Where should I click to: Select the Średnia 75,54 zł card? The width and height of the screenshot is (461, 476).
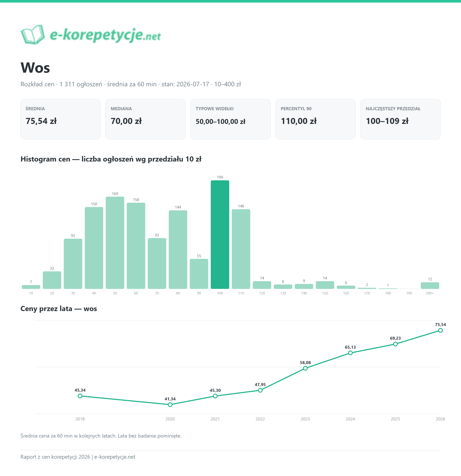(x=60, y=119)
